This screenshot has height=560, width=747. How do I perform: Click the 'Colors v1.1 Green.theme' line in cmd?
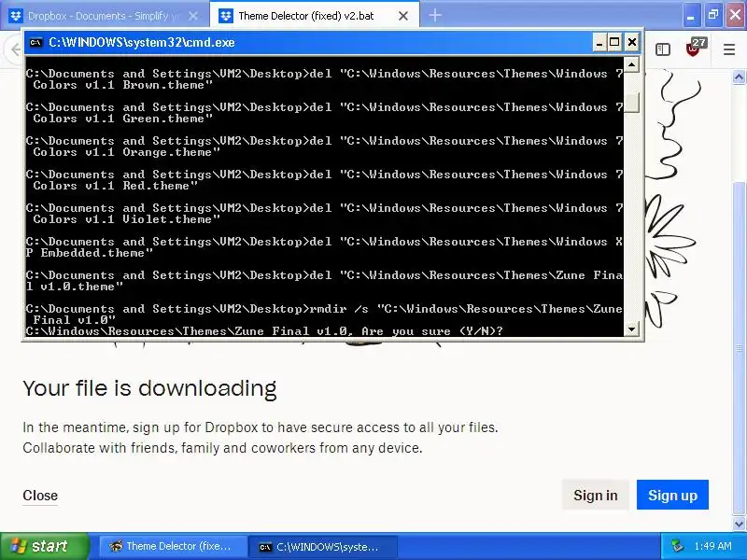tap(123, 119)
